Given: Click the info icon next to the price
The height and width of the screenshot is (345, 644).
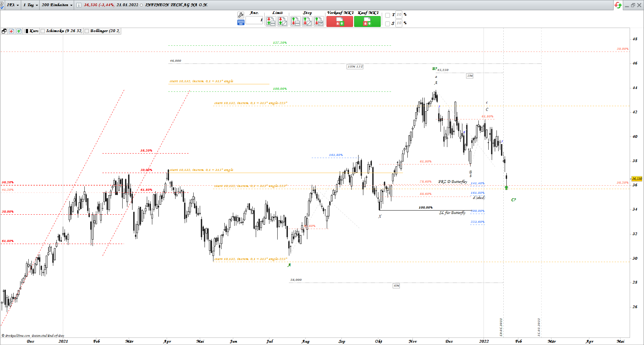Looking at the screenshot, I should pyautogui.click(x=79, y=5).
